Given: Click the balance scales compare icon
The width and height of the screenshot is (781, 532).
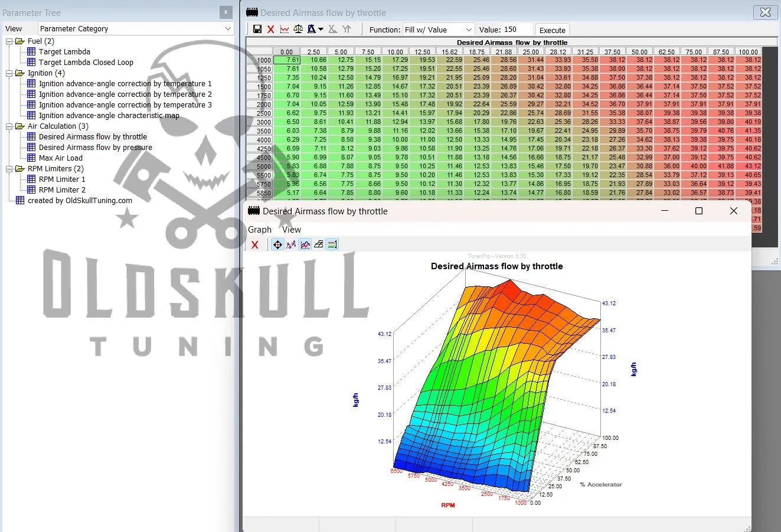Looking at the screenshot, I should point(298,29).
